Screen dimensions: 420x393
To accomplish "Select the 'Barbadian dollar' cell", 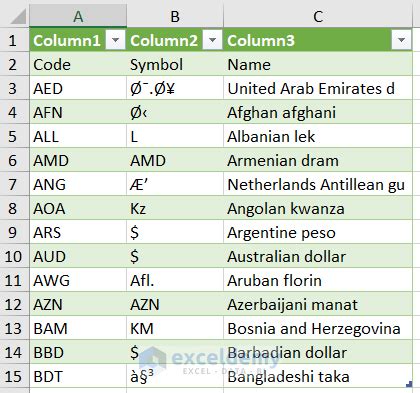I will point(318,352).
